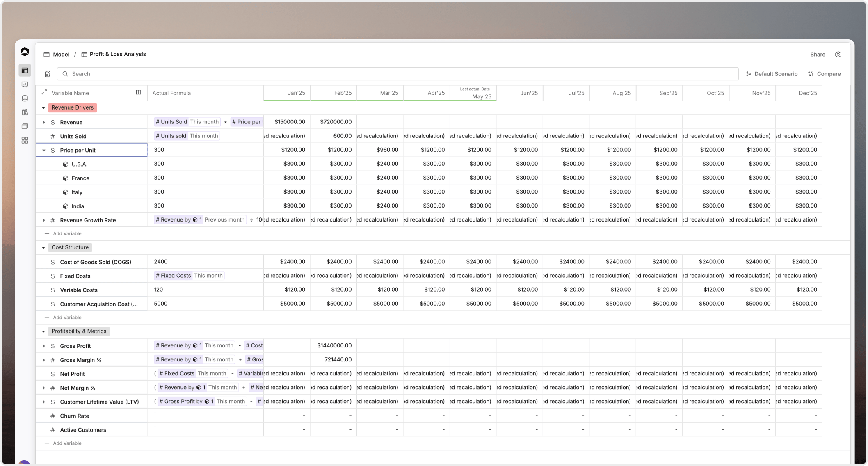Open the Profit & Loss Analysis breadcrumb
The image size is (868, 466).
pos(114,54)
